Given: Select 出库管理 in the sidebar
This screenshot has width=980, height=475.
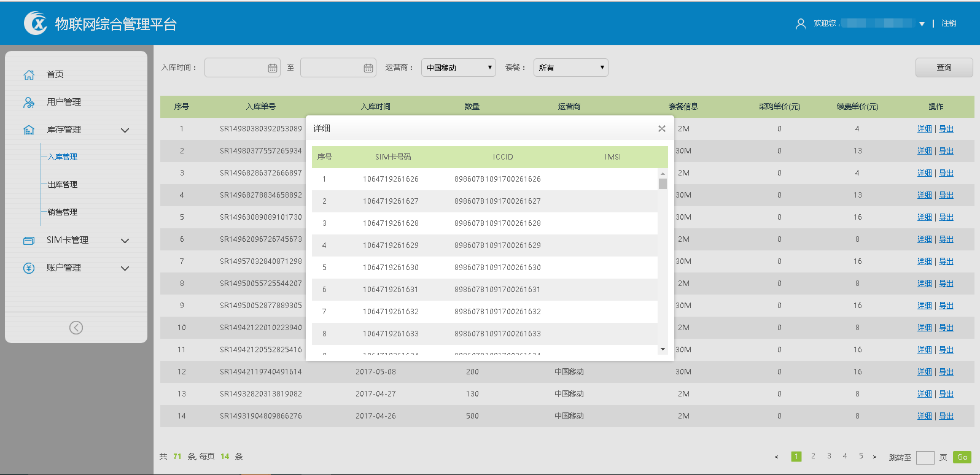Looking at the screenshot, I should [63, 185].
